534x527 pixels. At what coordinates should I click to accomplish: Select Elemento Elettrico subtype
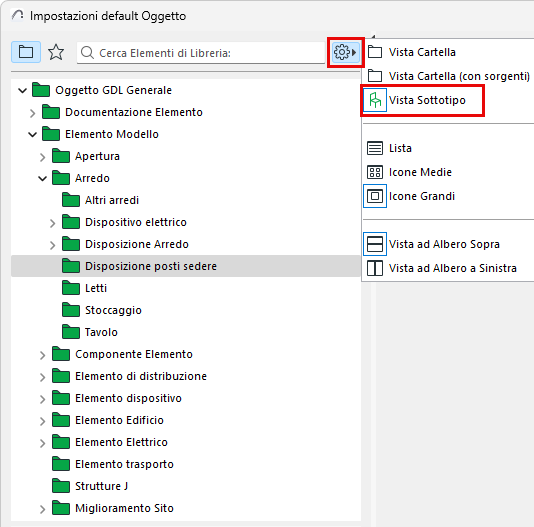point(121,442)
